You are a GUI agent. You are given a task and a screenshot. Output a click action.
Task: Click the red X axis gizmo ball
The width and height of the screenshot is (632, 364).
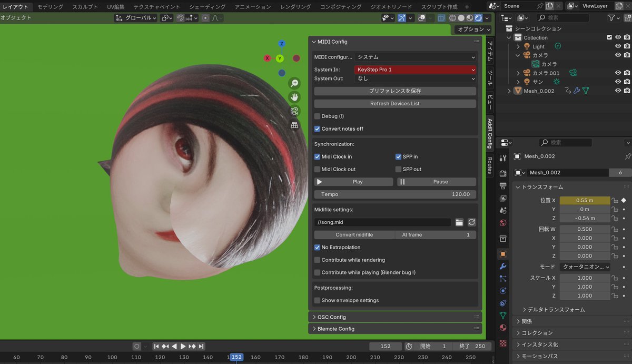pos(268,58)
